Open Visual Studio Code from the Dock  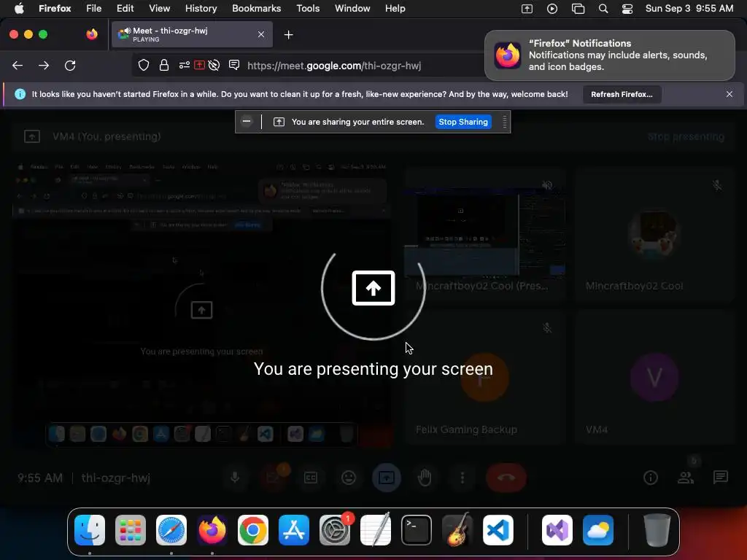498,530
